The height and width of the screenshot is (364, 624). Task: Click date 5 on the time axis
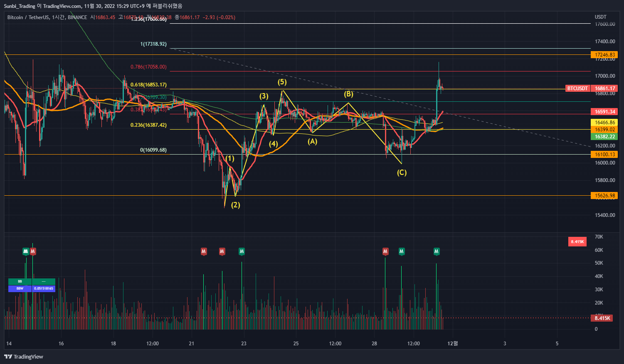click(557, 344)
